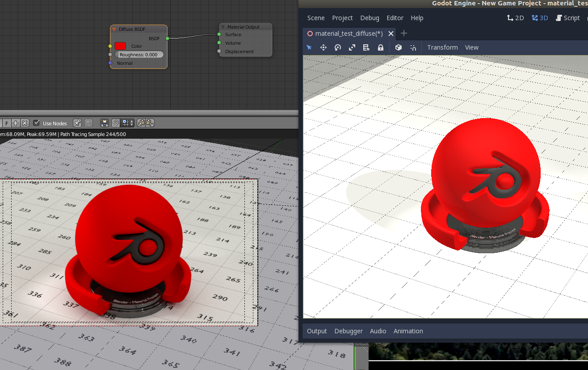Activate the Godot Rotate Mode tool
The width and height of the screenshot is (588, 370).
(338, 47)
